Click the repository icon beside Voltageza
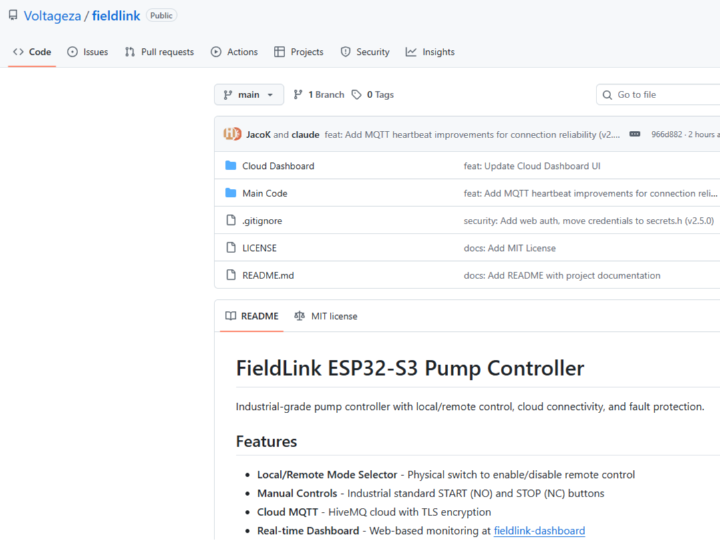Image resolution: width=720 pixels, height=540 pixels. coord(13,16)
